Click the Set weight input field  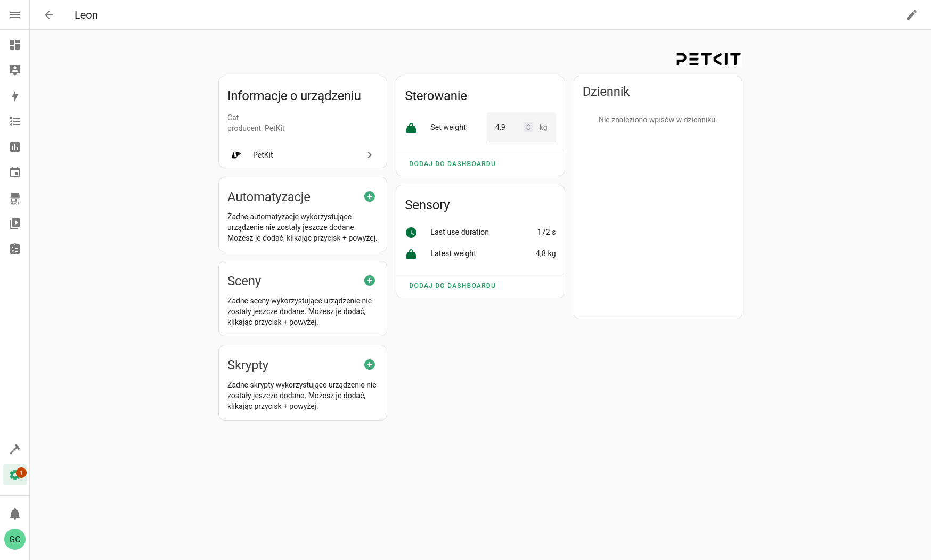point(521,127)
